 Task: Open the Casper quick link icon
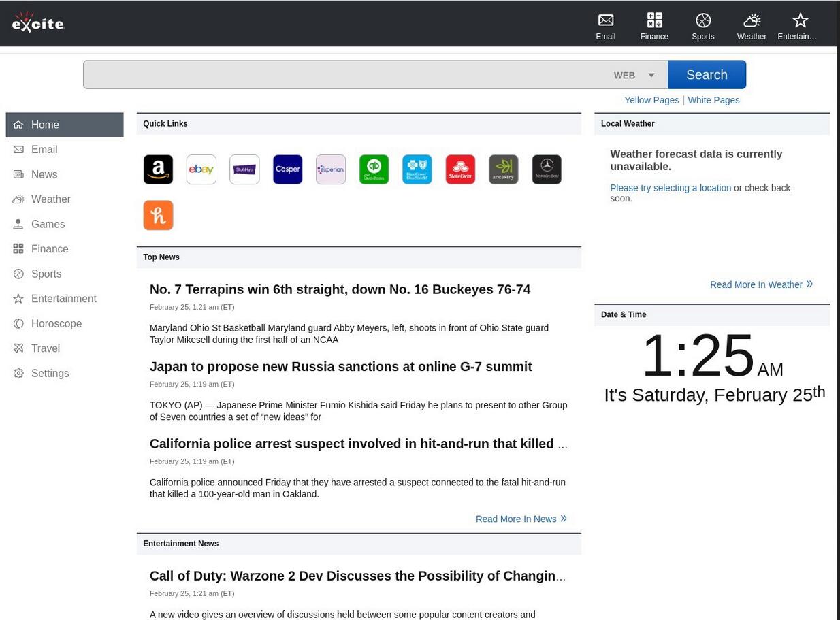287,169
